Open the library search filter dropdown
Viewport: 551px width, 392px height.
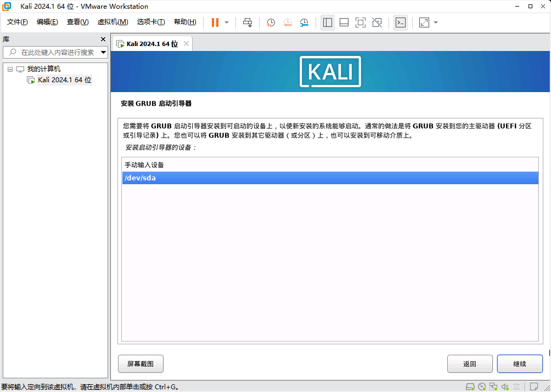tap(103, 53)
